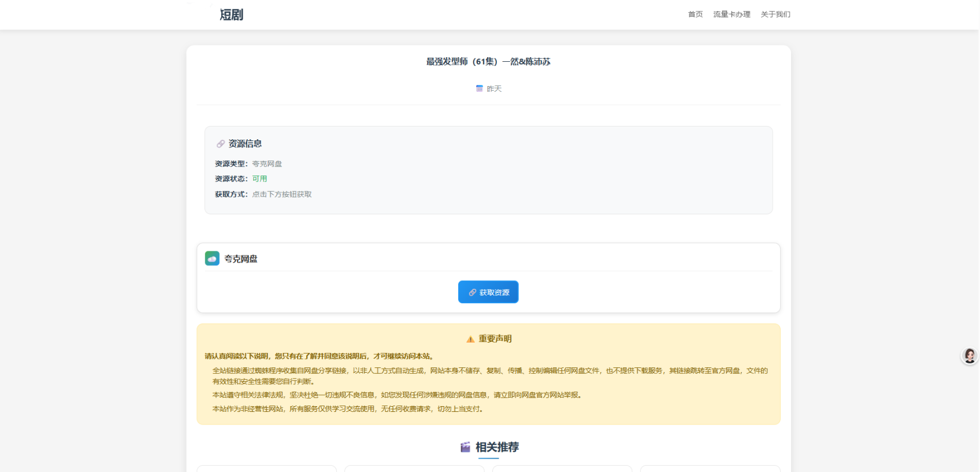The image size is (980, 472).
Task: Click the line starting 本站作为非经营性网站
Action: (349, 409)
